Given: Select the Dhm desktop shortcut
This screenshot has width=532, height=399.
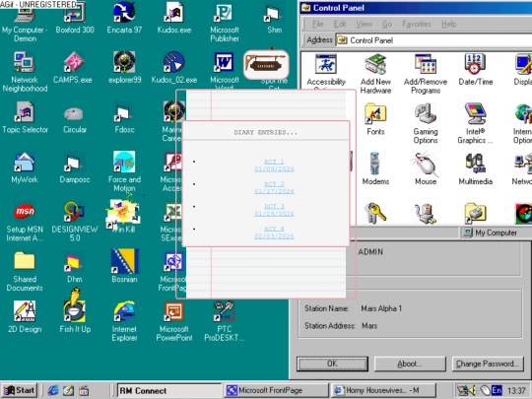Looking at the screenshot, I should tap(75, 268).
